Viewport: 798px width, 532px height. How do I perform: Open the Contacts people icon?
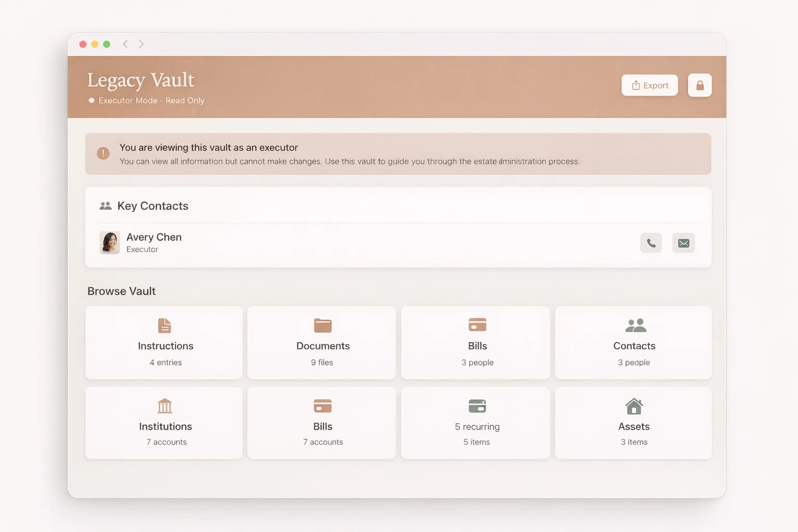pyautogui.click(x=634, y=325)
